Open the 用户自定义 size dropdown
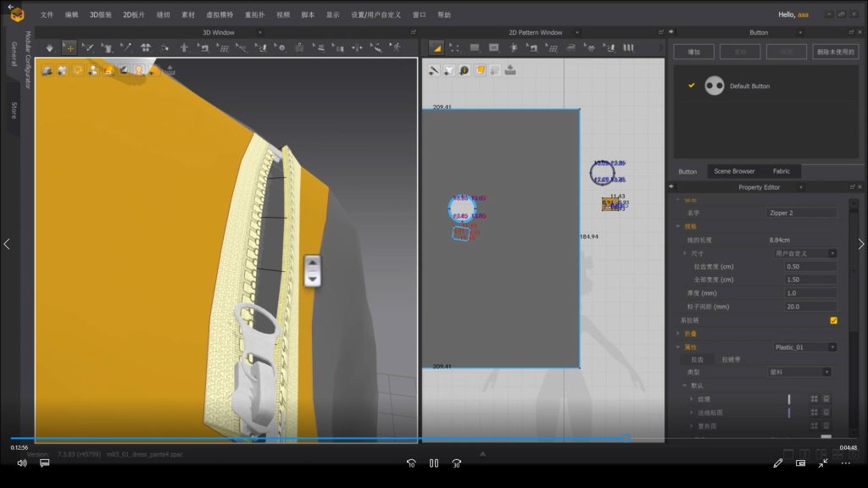The image size is (868, 488). [804, 253]
